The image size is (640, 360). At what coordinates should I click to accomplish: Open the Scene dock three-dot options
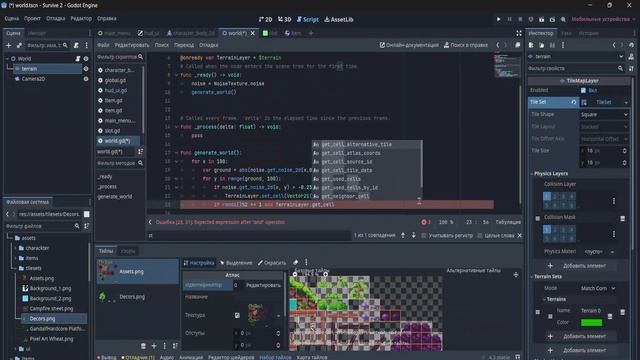click(x=87, y=45)
